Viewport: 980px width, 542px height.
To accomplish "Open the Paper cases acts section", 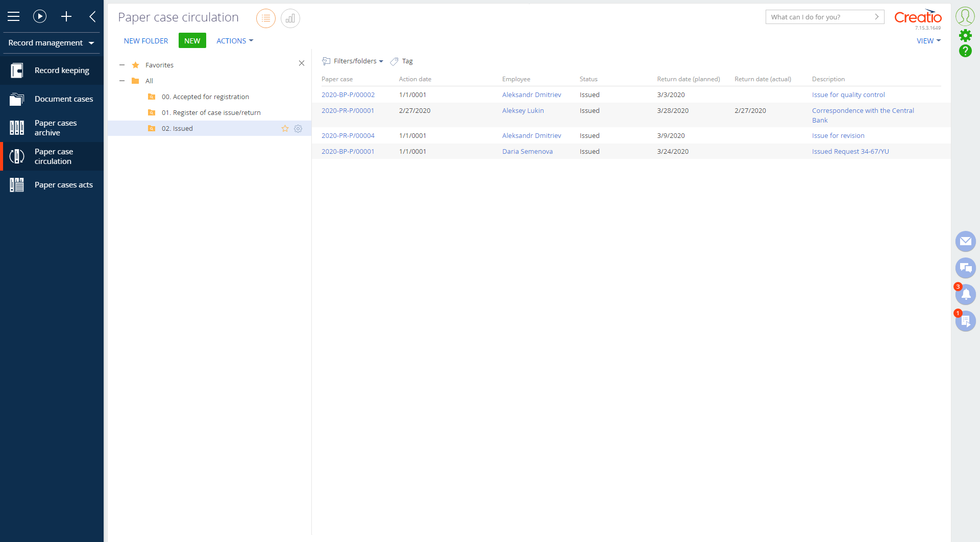I will 63,184.
